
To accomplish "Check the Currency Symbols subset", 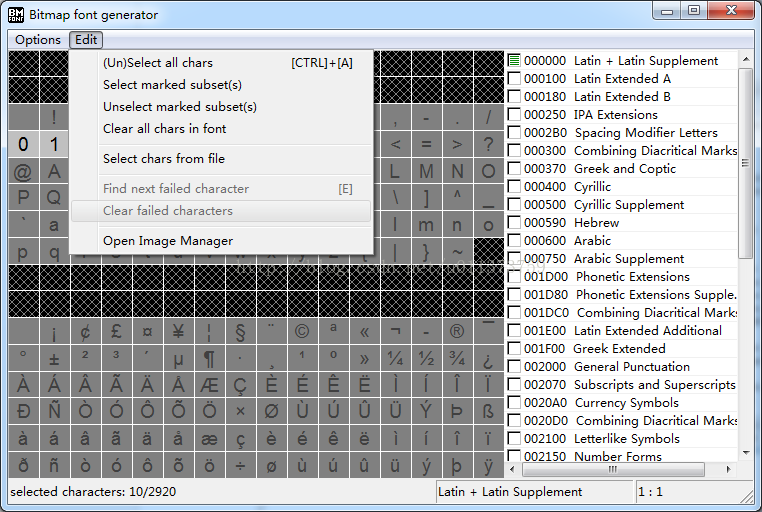I will pyautogui.click(x=514, y=403).
